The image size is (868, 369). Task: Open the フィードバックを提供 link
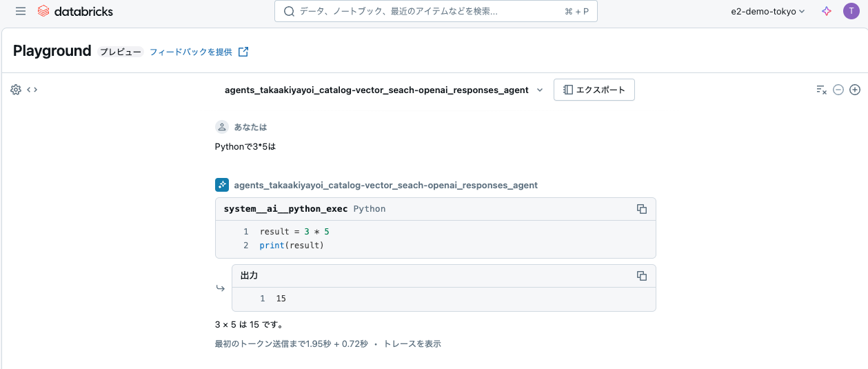[x=191, y=52]
